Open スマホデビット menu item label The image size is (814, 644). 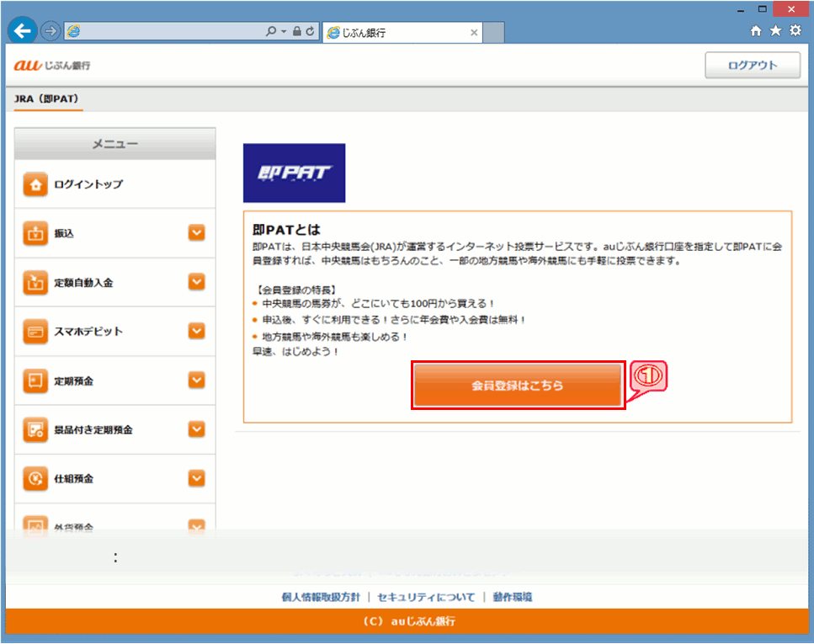[88, 332]
